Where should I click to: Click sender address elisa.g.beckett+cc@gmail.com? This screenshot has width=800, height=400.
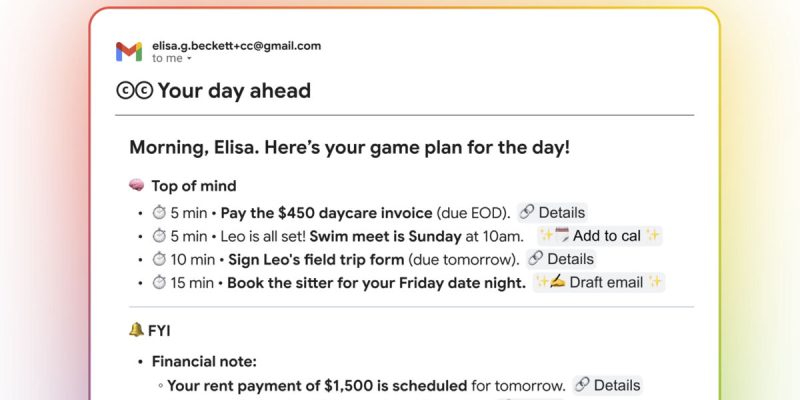(x=236, y=45)
